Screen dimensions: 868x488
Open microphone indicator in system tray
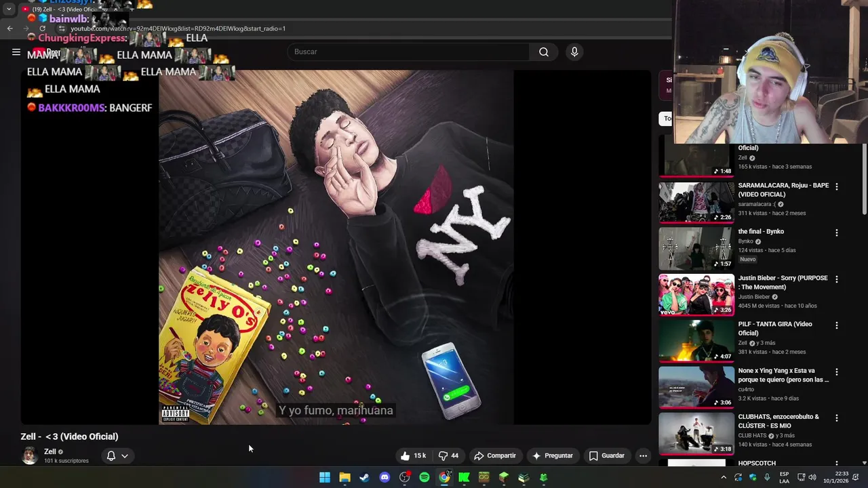click(x=767, y=477)
